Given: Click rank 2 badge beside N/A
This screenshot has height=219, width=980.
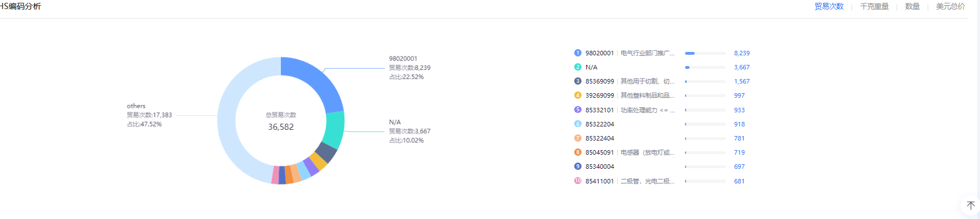Looking at the screenshot, I should (578, 67).
